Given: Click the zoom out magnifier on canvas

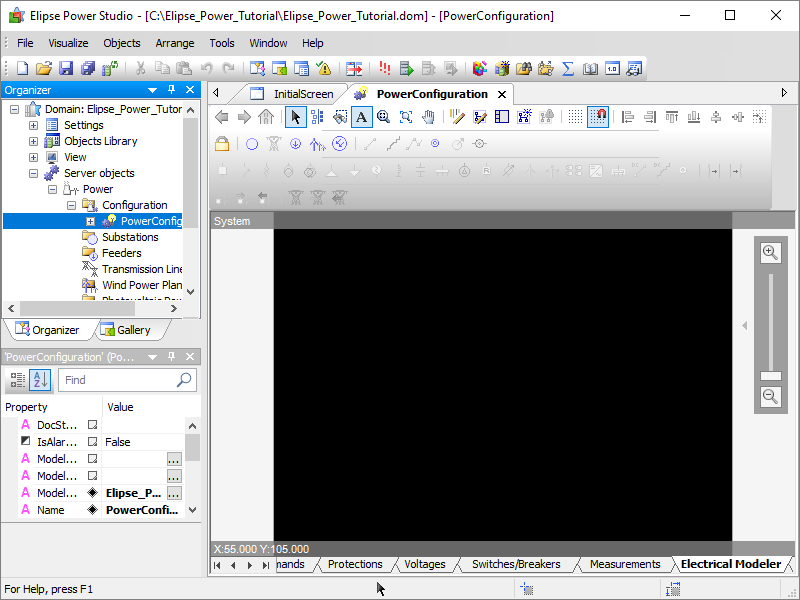Looking at the screenshot, I should coord(770,397).
